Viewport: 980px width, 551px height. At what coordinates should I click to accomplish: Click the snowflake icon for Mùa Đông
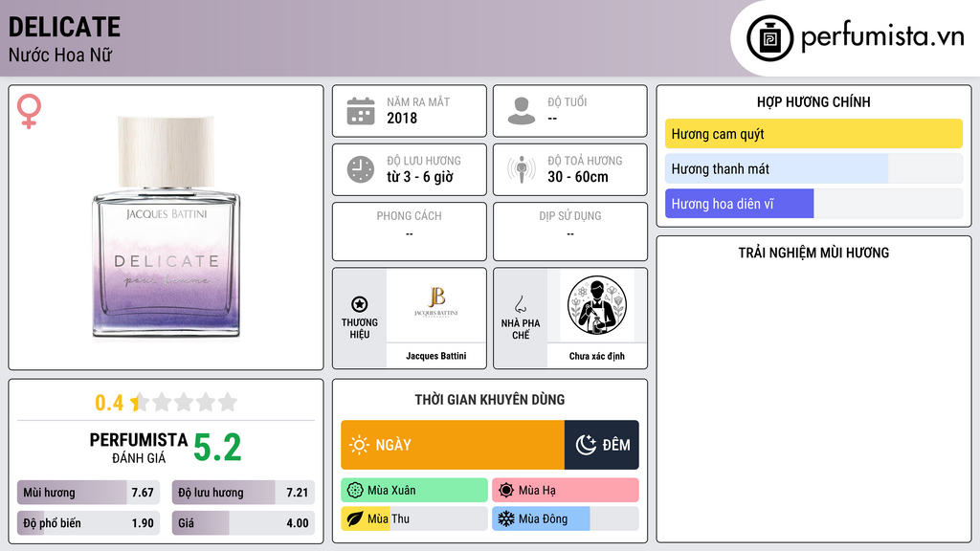point(506,518)
